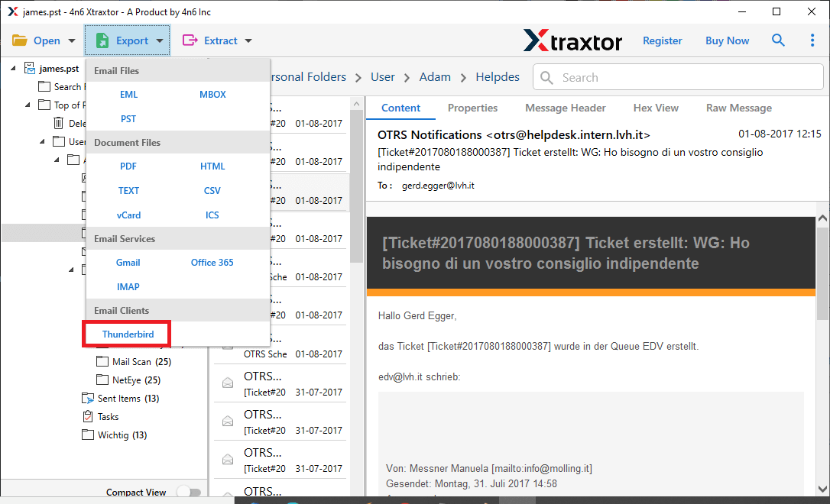830x504 pixels.
Task: Choose HTML export option
Action: [212, 166]
